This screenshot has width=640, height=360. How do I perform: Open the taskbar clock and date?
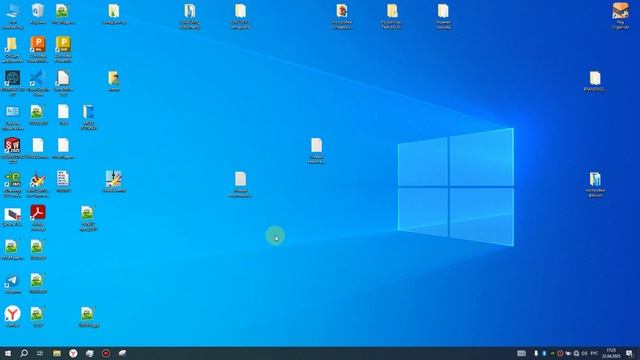tap(611, 353)
